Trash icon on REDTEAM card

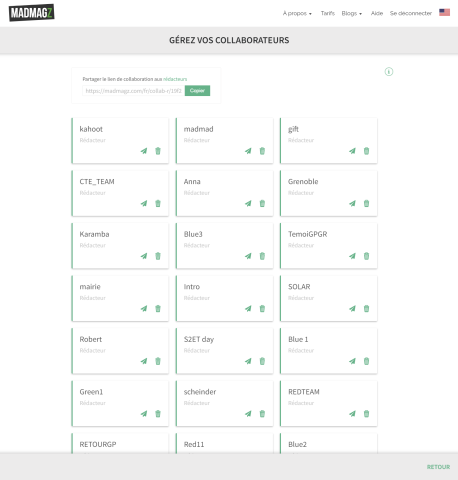(x=366, y=414)
